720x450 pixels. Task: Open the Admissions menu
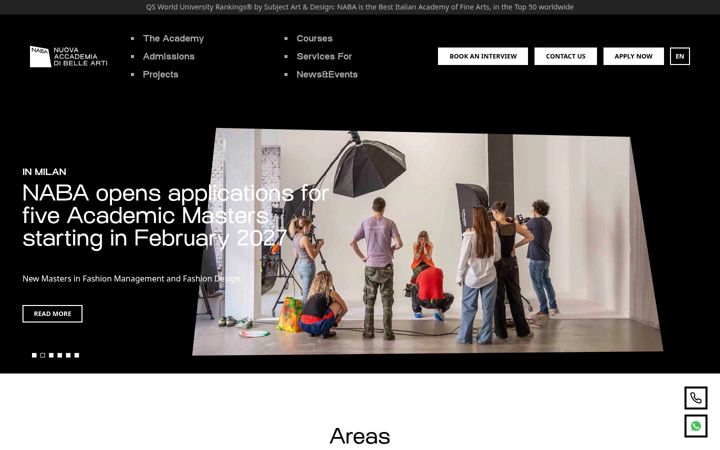click(169, 56)
